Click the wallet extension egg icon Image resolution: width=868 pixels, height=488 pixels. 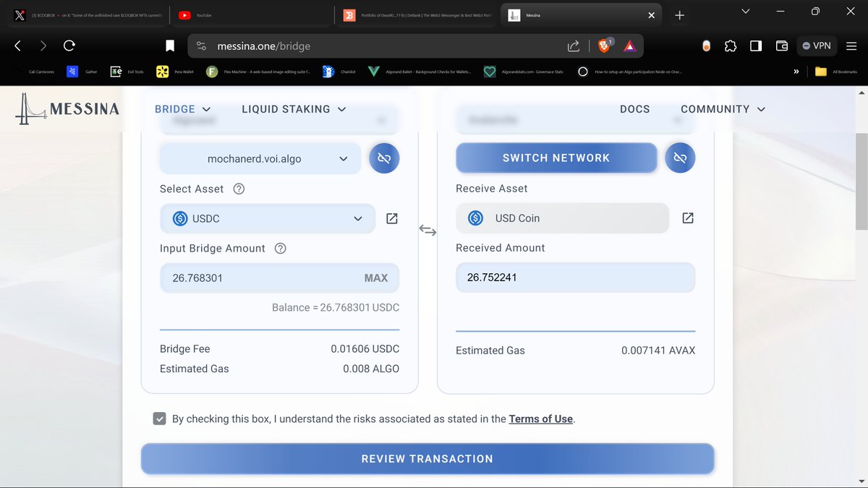706,46
